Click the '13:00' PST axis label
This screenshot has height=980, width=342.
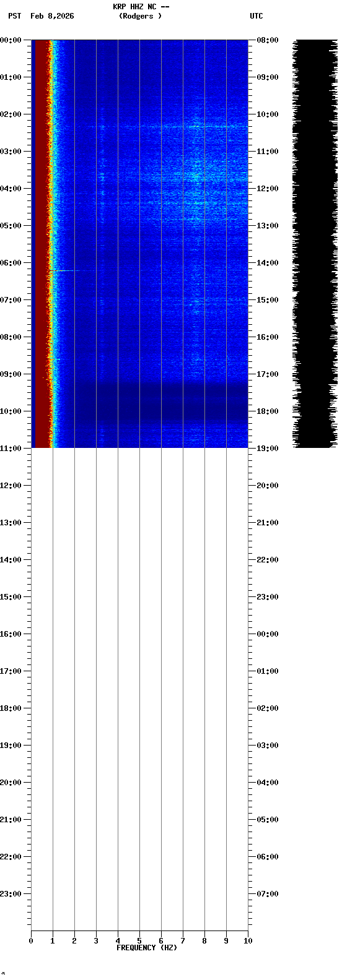11,523
